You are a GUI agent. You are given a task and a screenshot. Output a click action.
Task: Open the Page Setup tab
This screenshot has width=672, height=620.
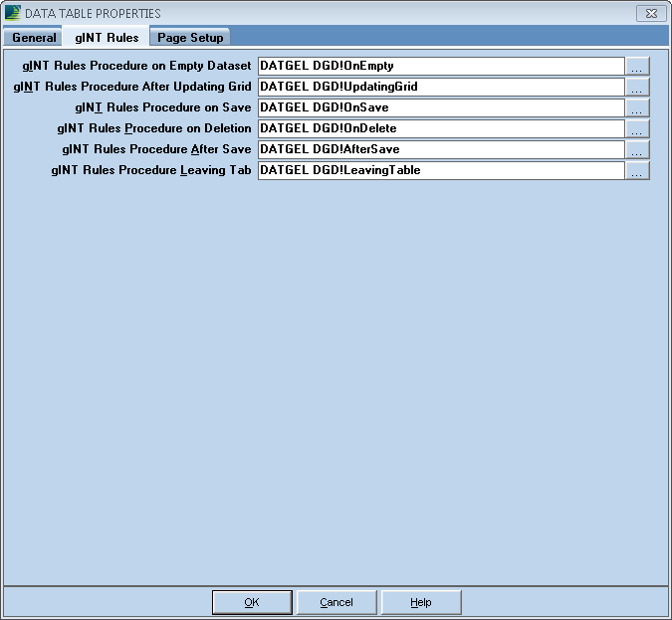pyautogui.click(x=190, y=38)
